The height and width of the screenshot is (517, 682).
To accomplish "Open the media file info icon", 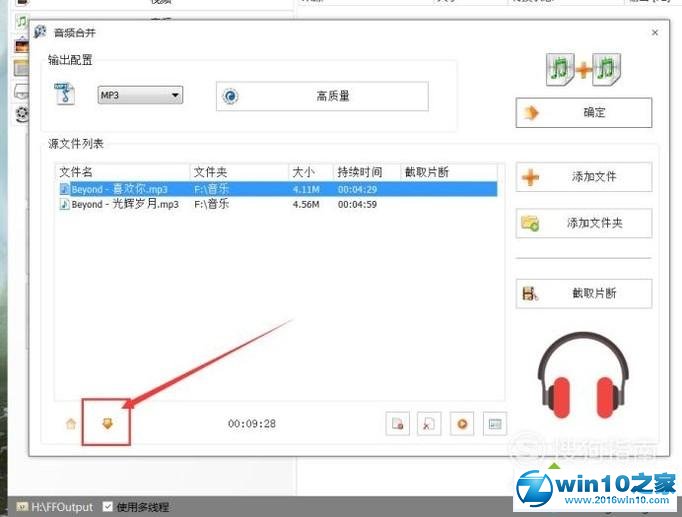I will 493,423.
